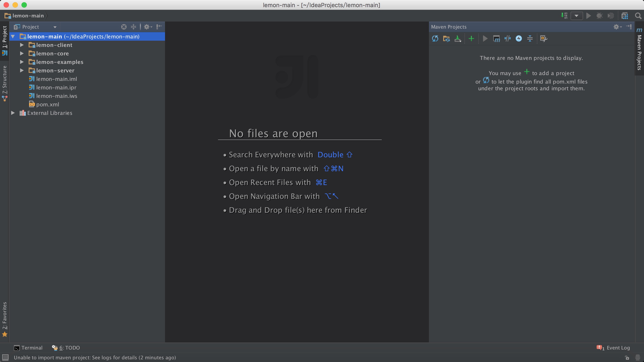Open the Project view dropdown
Viewport: 644px width, 362px height.
point(55,27)
